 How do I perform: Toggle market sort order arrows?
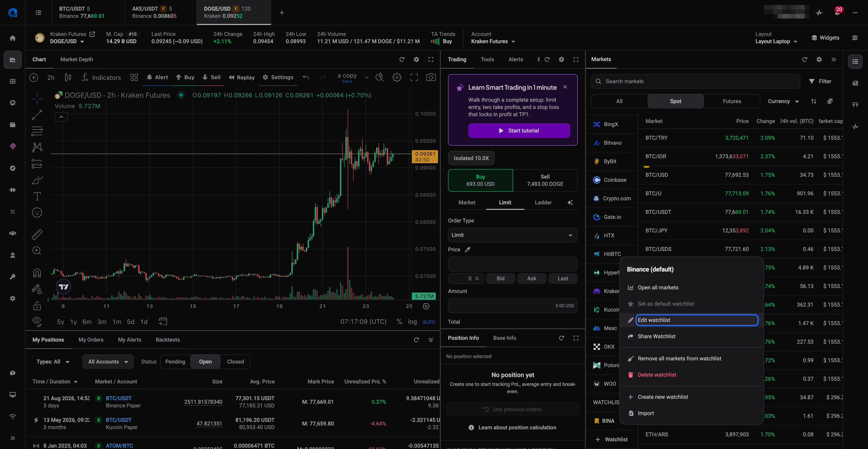[814, 101]
